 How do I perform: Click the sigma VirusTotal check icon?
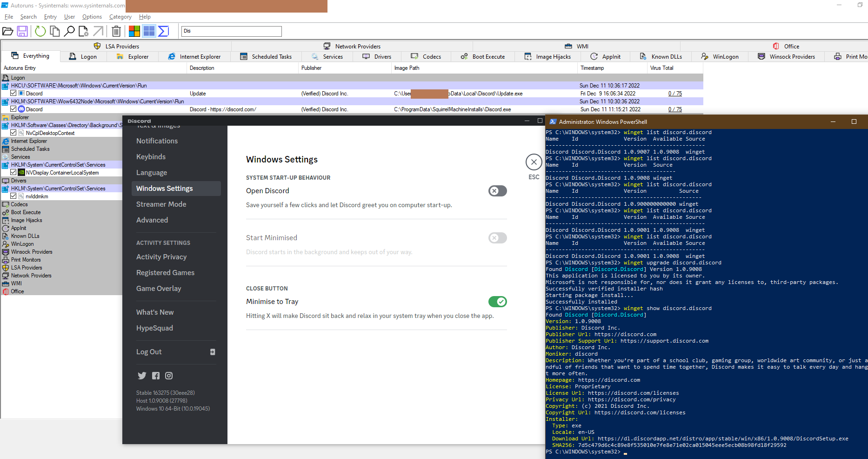(163, 31)
